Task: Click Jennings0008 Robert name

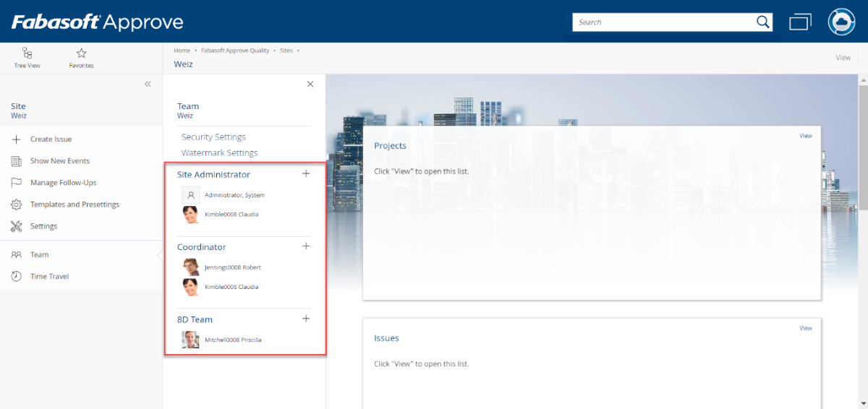Action: click(233, 267)
